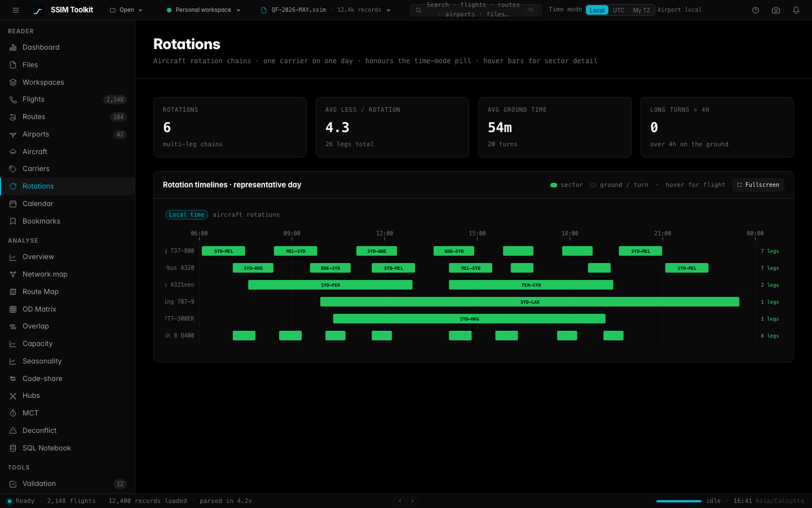The width and height of the screenshot is (812, 508).
Task: Switch time mode to UTC
Action: click(x=619, y=10)
